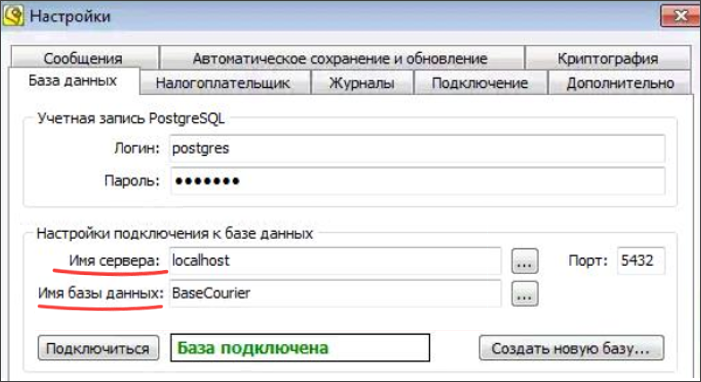Click the Настройки подключения к базе данных label
Viewport: 701px width, 382px height.
tap(175, 233)
